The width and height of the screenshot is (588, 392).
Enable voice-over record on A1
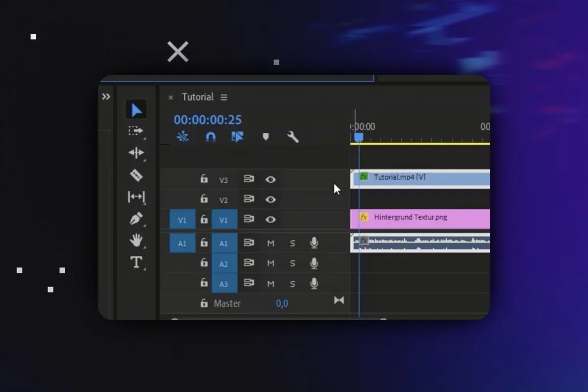(314, 243)
